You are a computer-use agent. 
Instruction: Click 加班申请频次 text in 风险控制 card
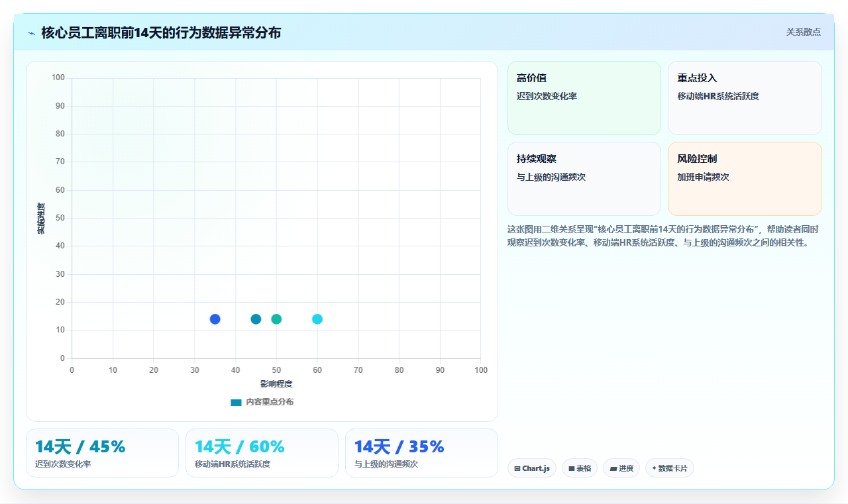coord(703,177)
